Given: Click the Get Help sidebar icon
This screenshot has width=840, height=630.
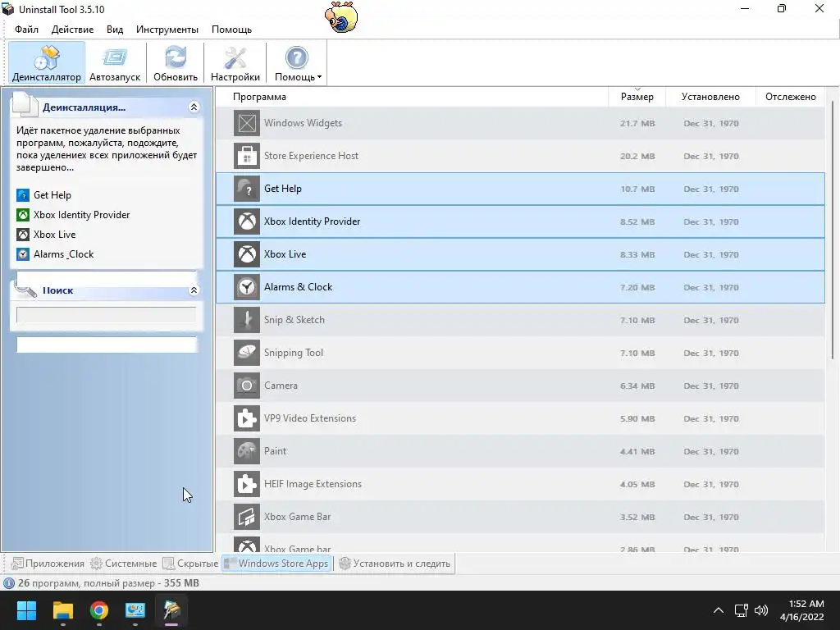Looking at the screenshot, I should point(23,195).
